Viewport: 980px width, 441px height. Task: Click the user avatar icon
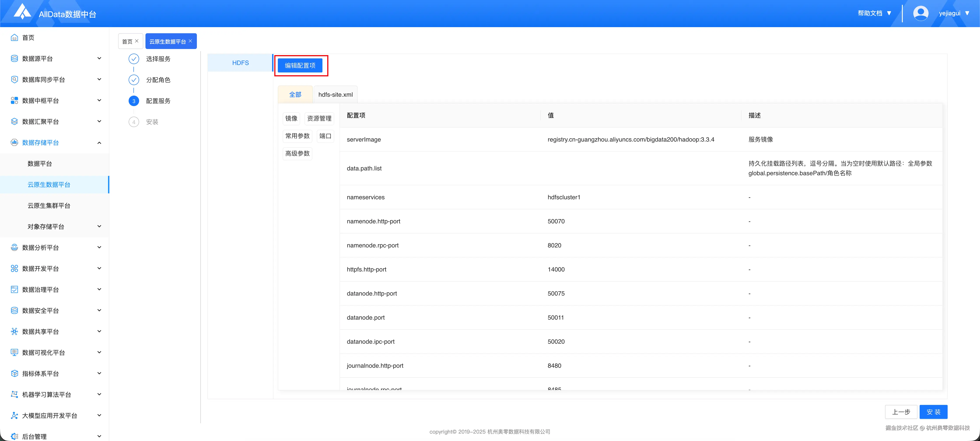[x=921, y=13]
